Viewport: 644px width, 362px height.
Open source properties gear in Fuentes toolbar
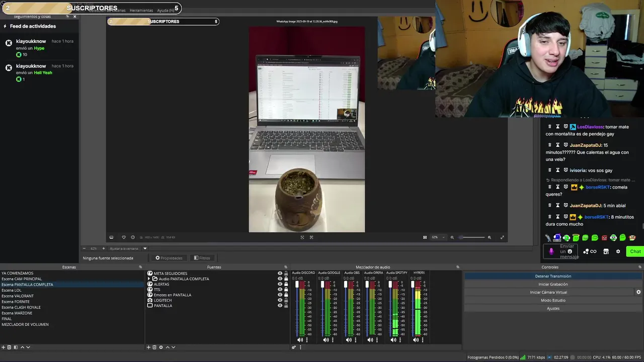161,347
